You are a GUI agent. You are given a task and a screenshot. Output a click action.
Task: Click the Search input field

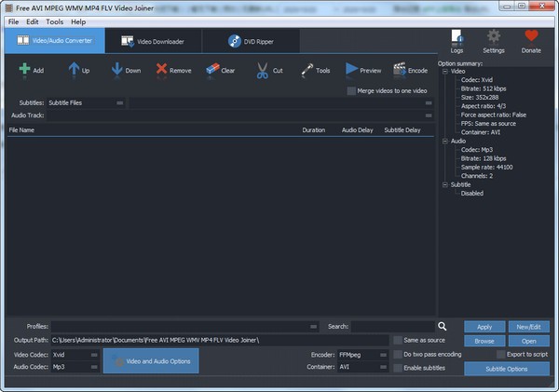coord(392,327)
